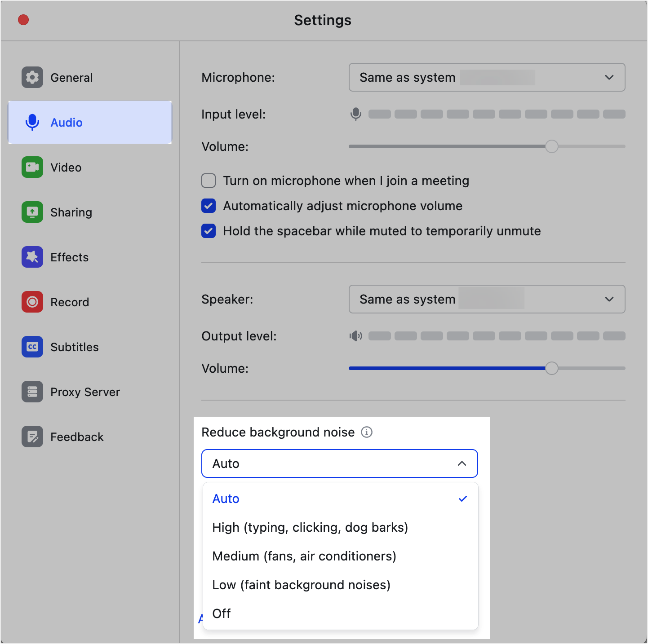Click the Effects sparkle icon
Viewport: 648px width, 644px height.
pyautogui.click(x=32, y=257)
